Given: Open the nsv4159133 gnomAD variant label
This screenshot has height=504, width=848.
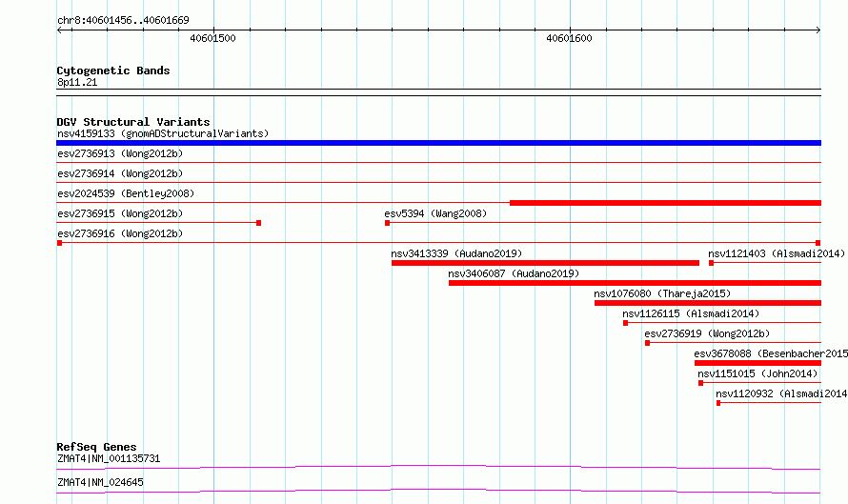Looking at the screenshot, I should [163, 133].
